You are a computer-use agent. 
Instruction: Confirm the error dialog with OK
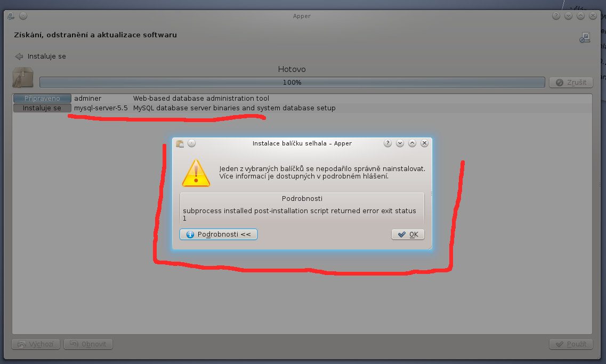tap(408, 234)
